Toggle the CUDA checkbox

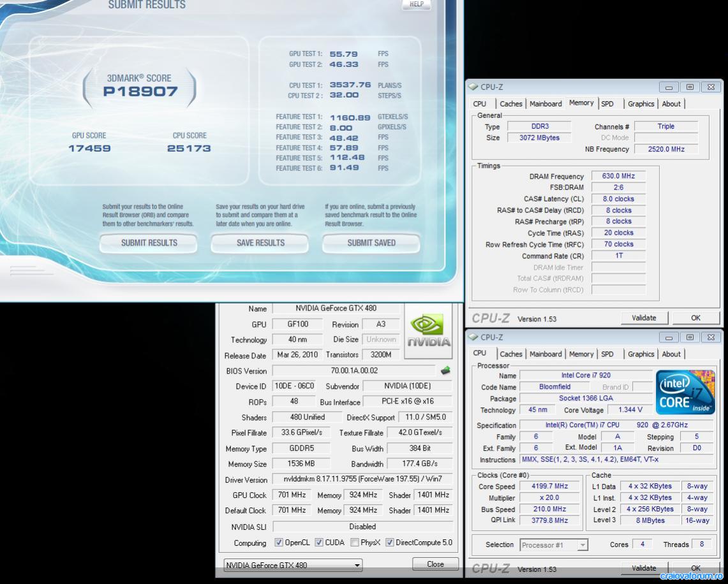click(319, 543)
